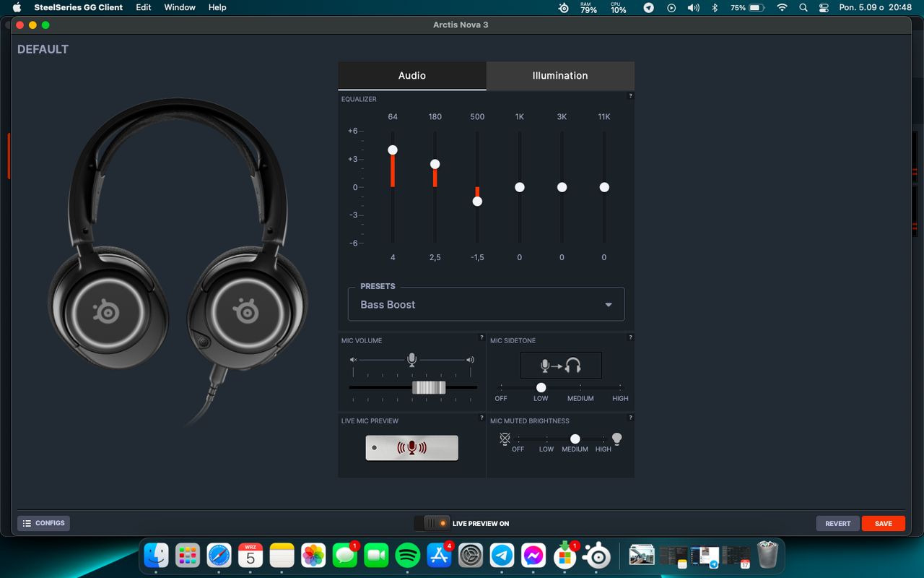Click the headset product image

(177, 264)
